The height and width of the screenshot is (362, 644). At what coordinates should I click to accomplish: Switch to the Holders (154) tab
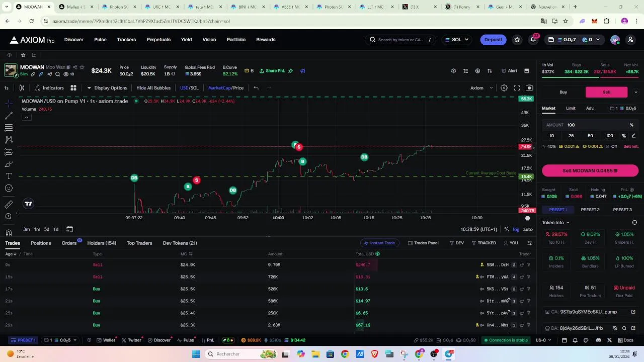pos(102,243)
